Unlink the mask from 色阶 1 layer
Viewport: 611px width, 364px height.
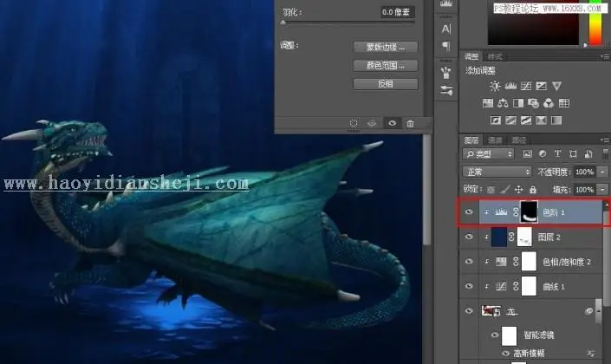[516, 212]
